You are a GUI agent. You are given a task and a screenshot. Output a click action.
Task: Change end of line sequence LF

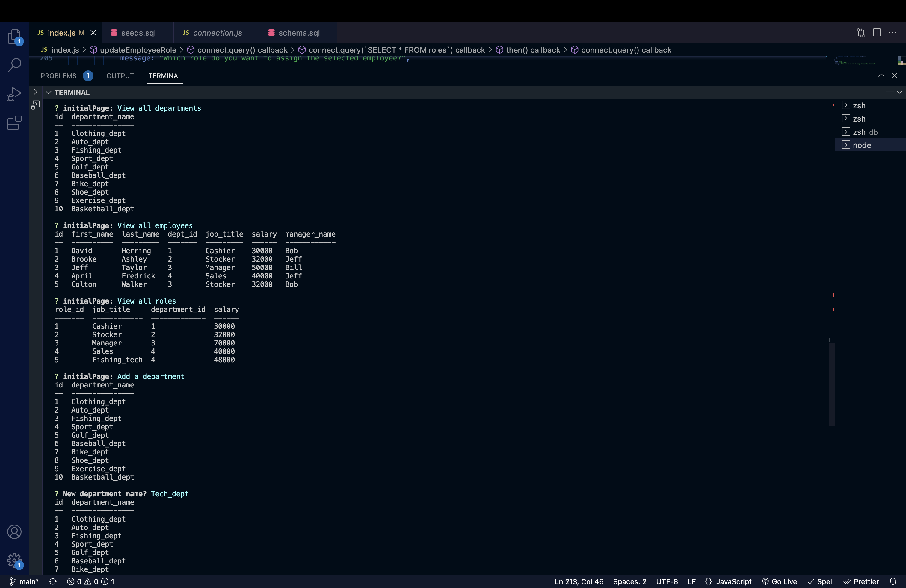691,581
